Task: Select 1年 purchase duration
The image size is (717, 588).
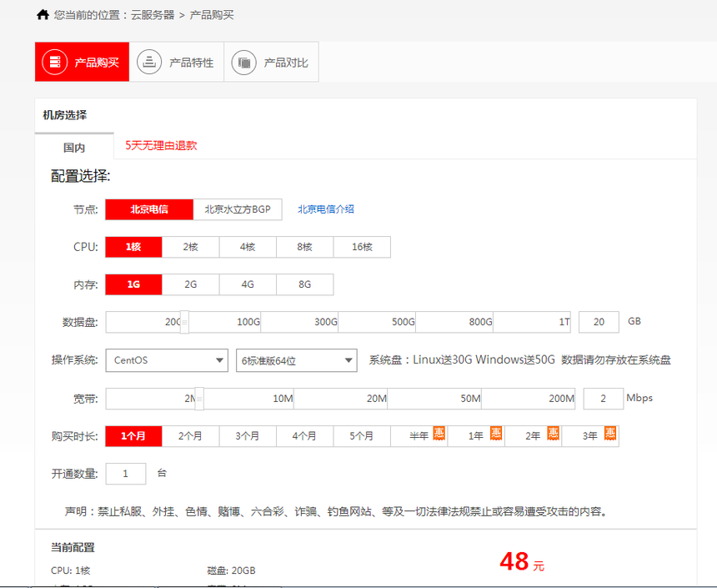Action: [476, 436]
